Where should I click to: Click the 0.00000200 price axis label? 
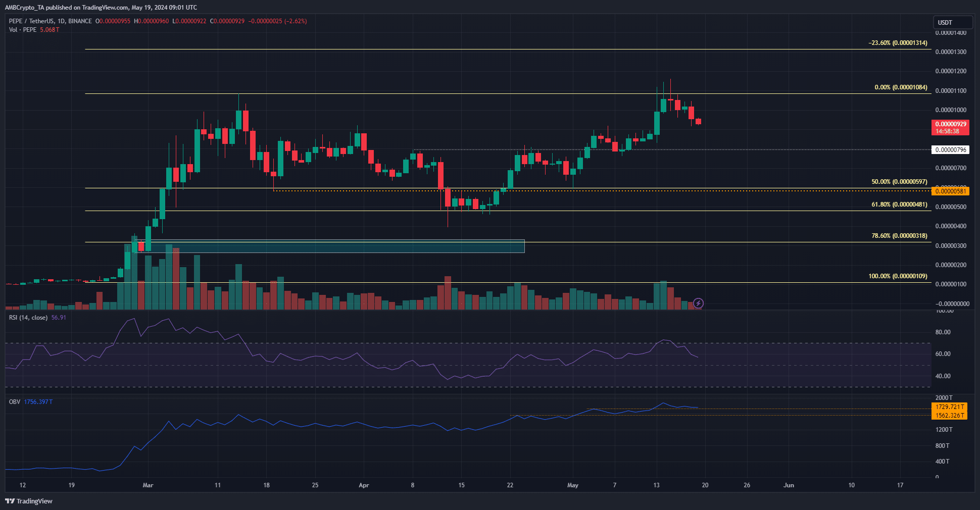coord(951,265)
